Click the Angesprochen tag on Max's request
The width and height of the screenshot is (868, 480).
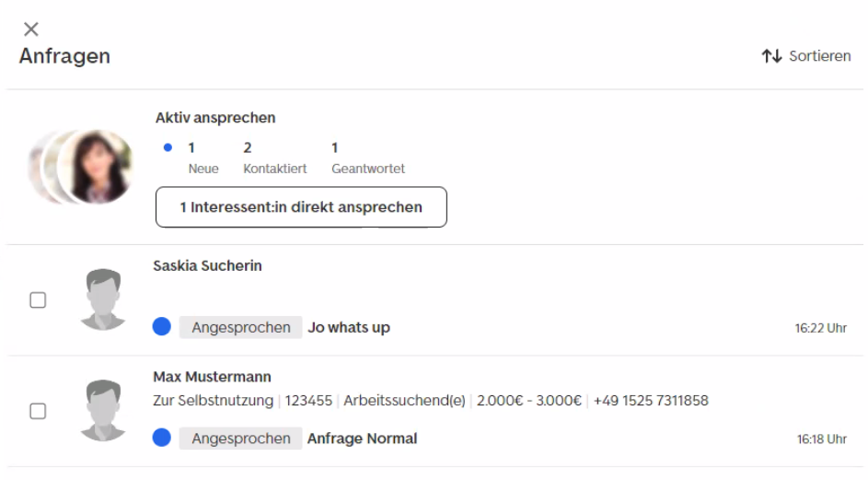(241, 439)
